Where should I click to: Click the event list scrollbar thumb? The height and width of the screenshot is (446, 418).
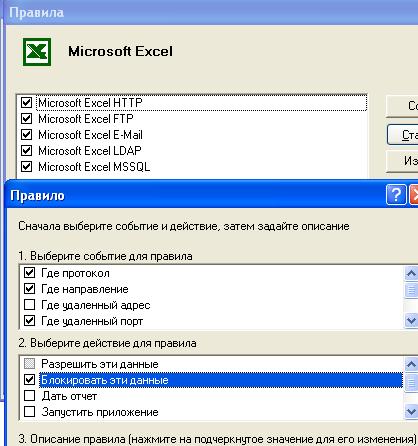[411, 289]
